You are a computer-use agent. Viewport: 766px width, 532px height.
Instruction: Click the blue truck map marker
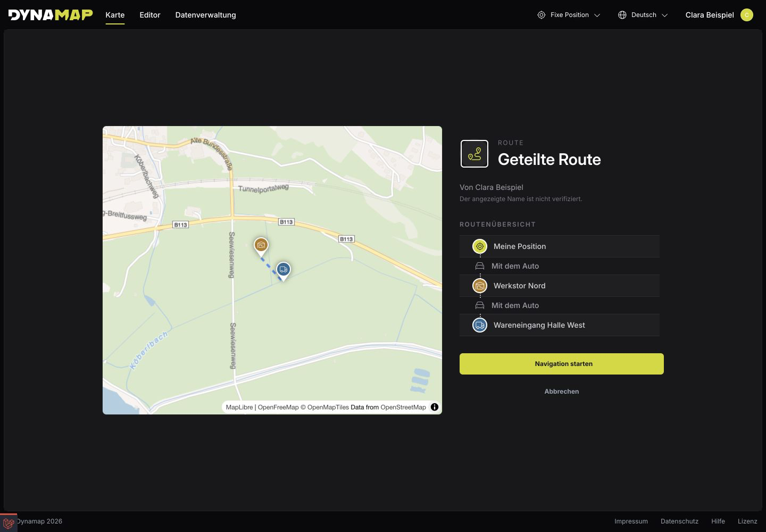click(284, 270)
